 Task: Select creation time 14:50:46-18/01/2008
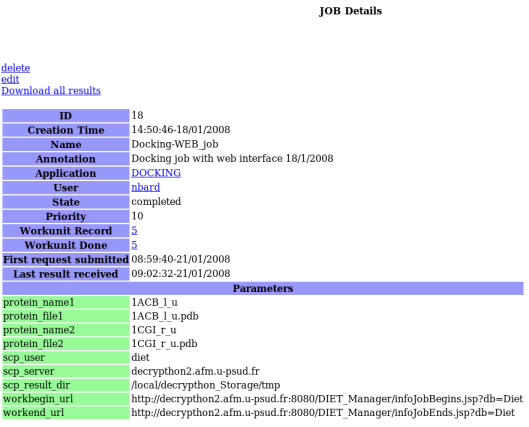click(x=181, y=130)
